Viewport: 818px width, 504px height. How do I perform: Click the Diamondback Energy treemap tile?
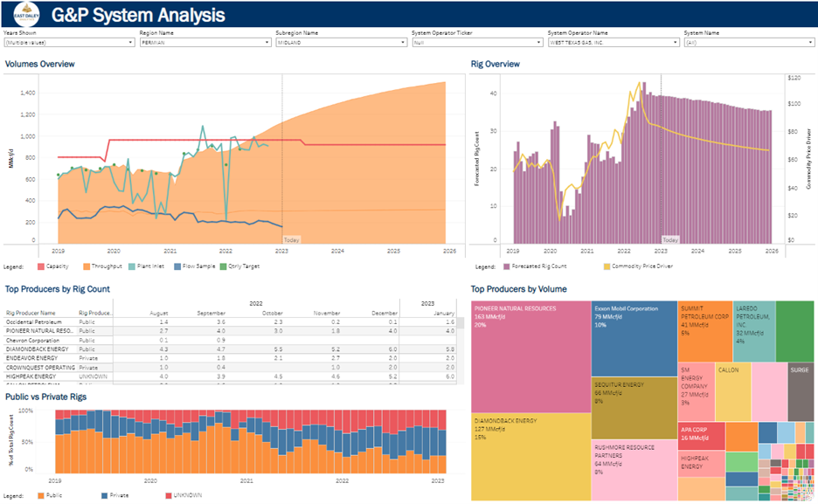click(531, 457)
